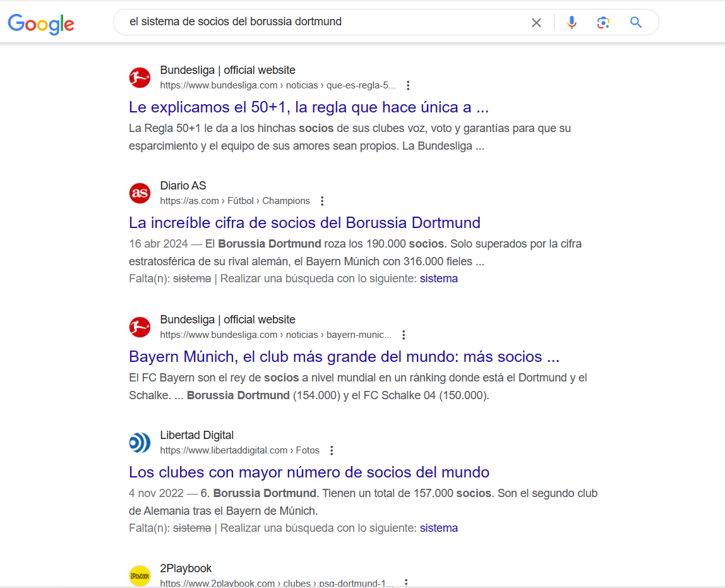Click the 2Playbook yellow favicon

point(140,576)
